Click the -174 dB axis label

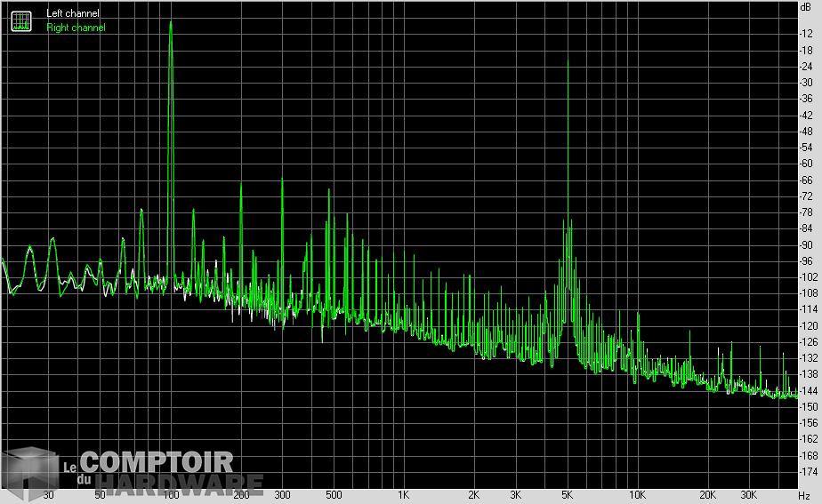(807, 472)
